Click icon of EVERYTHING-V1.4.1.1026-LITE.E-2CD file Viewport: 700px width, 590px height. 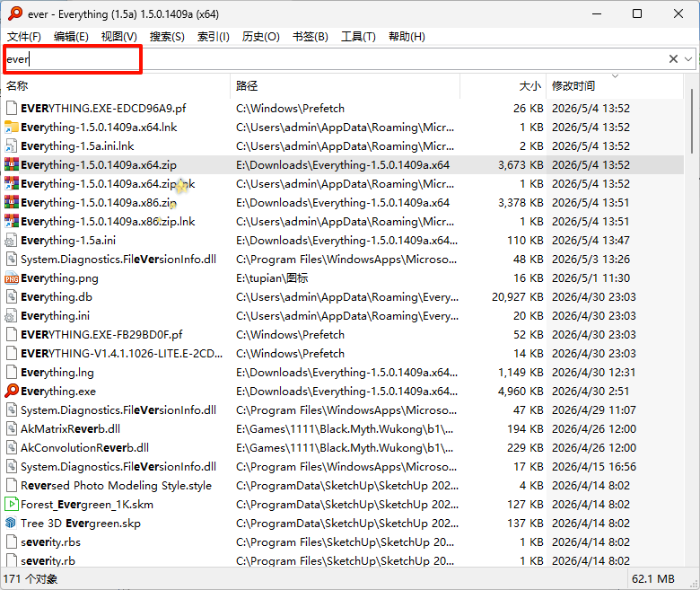tap(11, 353)
